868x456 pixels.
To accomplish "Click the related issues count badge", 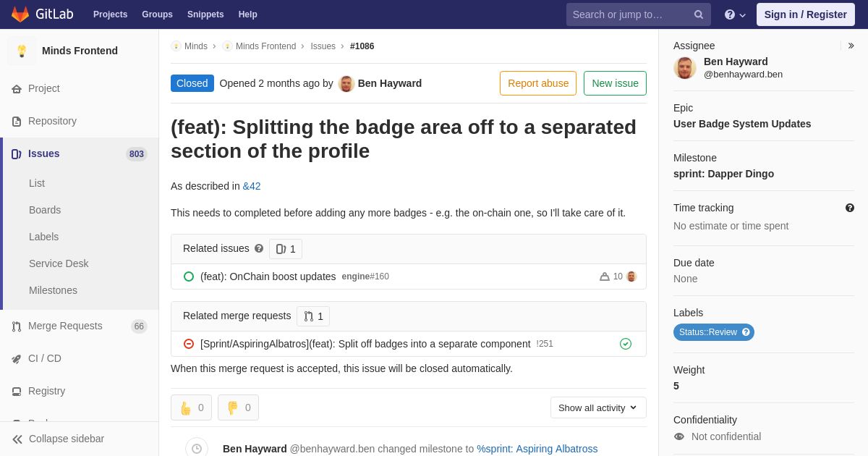I will [286, 249].
